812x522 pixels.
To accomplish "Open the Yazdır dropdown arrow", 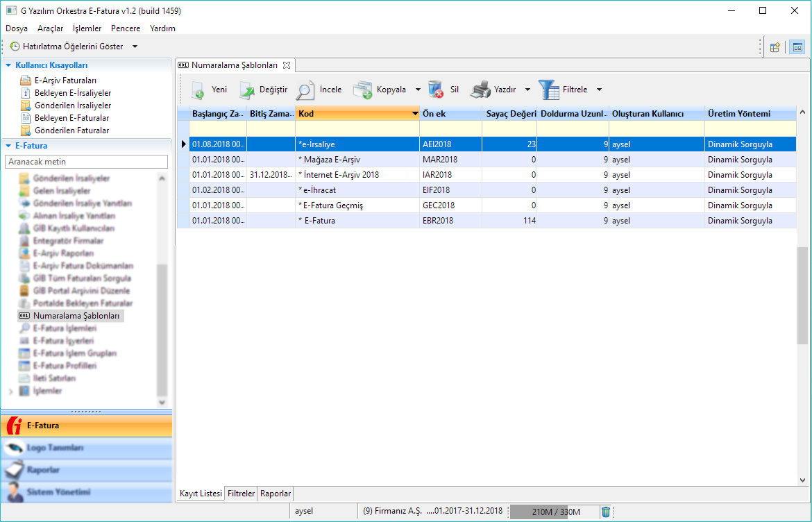I will tap(527, 90).
